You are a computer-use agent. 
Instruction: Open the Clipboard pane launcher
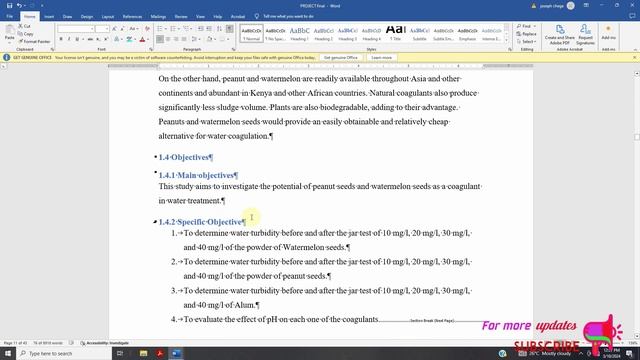click(x=52, y=49)
